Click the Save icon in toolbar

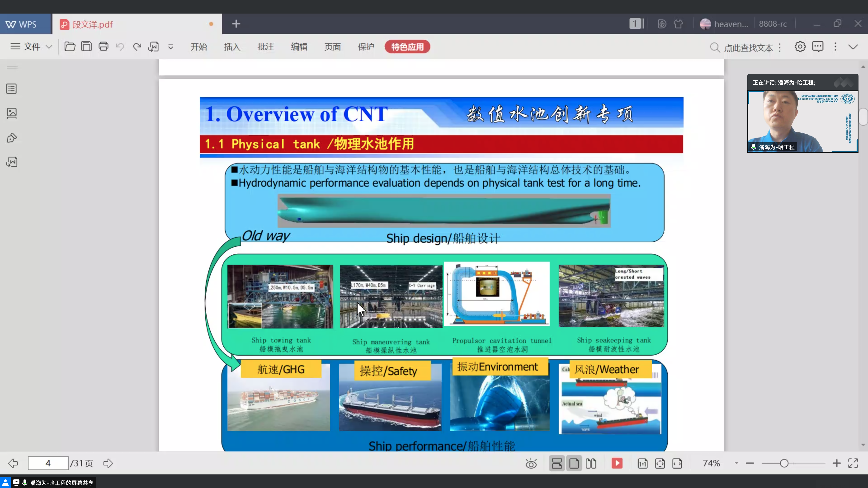click(87, 46)
